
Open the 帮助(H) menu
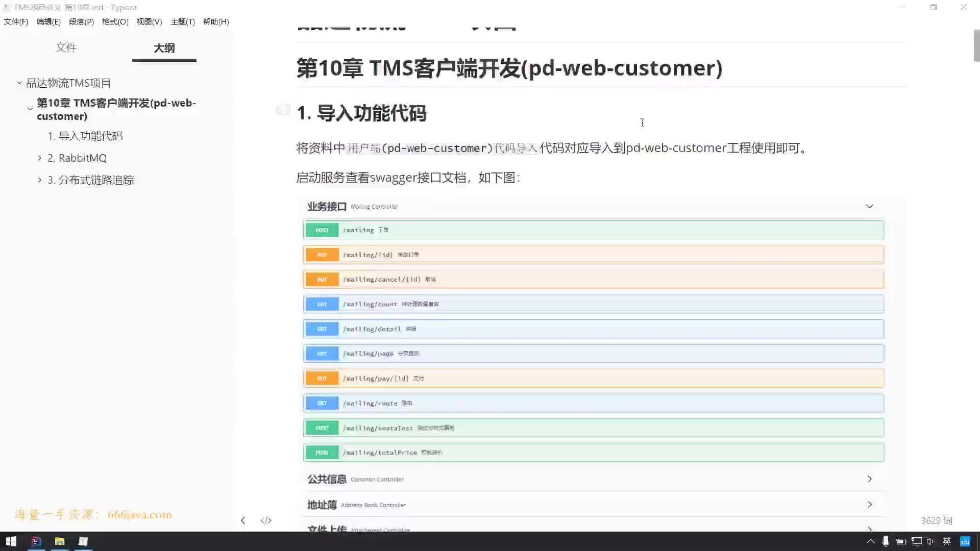(x=216, y=21)
